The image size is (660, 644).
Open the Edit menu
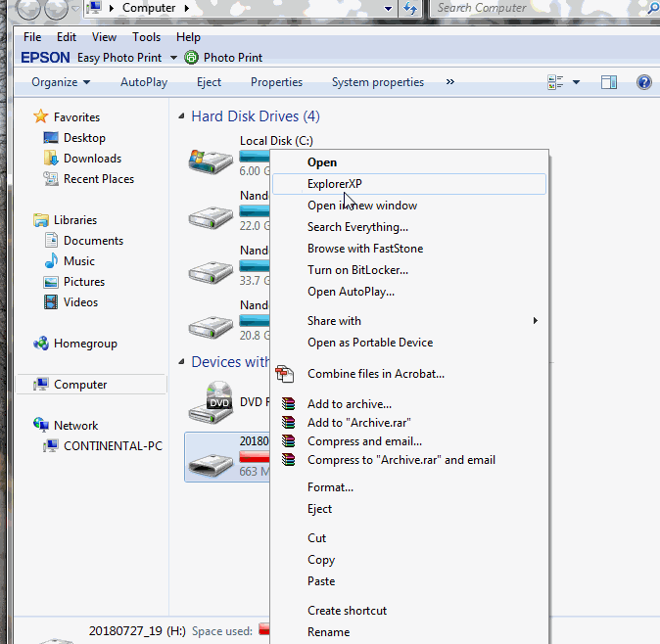point(67,37)
